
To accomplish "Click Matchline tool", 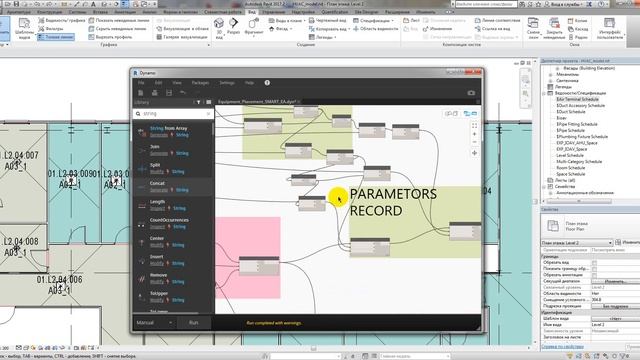I will 498,20.
